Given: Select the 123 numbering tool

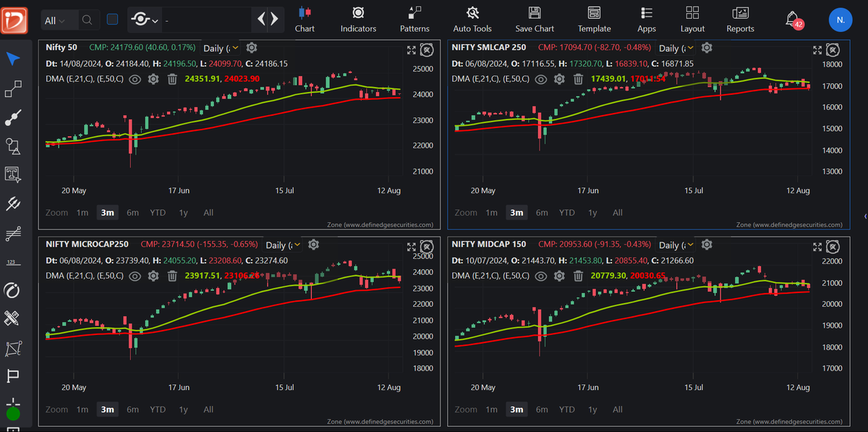Looking at the screenshot, I should click(x=12, y=262).
